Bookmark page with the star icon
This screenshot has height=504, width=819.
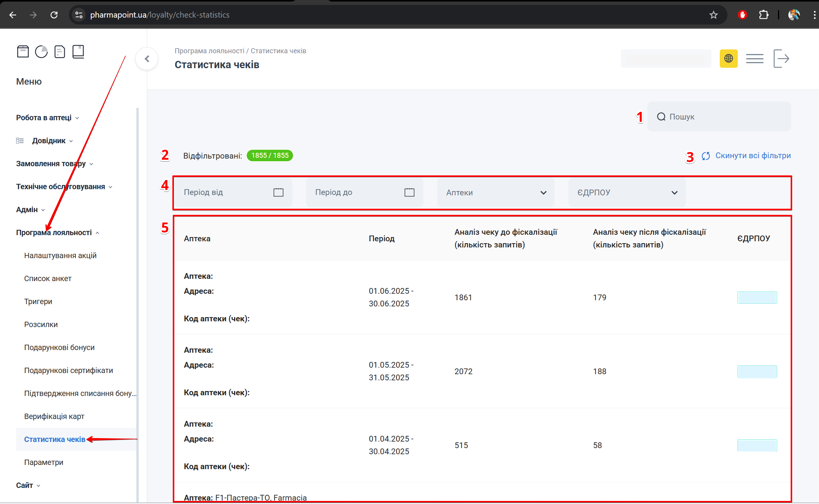tap(713, 15)
